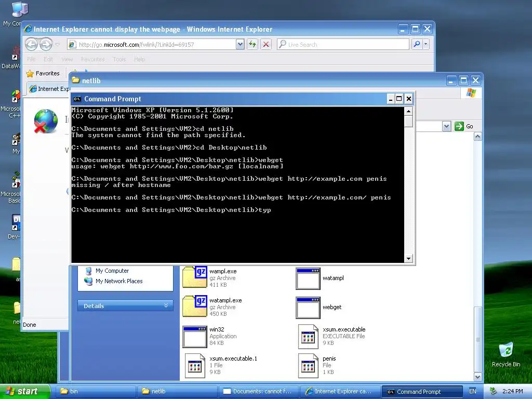Refresh the page in Internet Explorer

252,44
